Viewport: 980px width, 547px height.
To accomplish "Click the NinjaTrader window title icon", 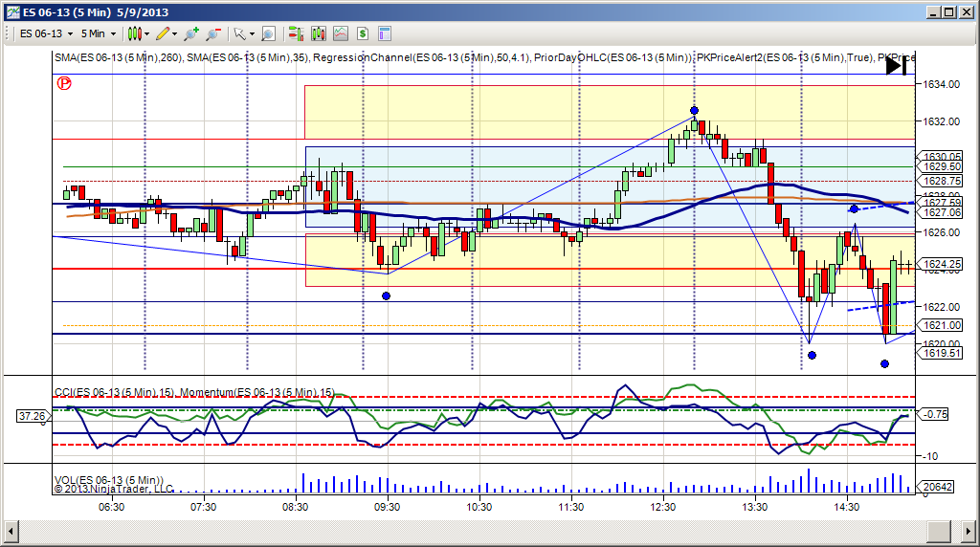I will coord(12,11).
